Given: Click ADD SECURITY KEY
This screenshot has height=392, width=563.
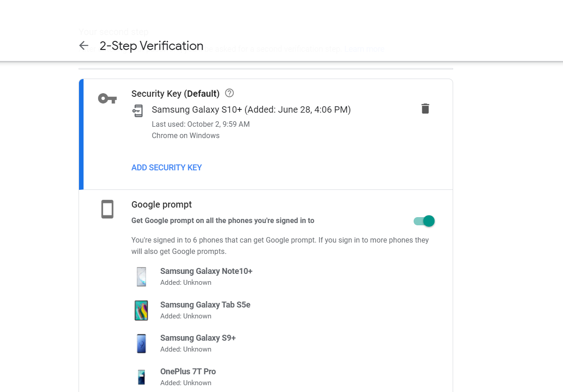Looking at the screenshot, I should click(167, 168).
